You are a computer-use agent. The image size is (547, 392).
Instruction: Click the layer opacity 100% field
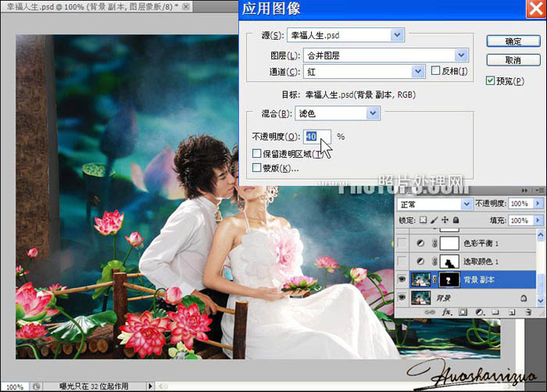pos(520,203)
